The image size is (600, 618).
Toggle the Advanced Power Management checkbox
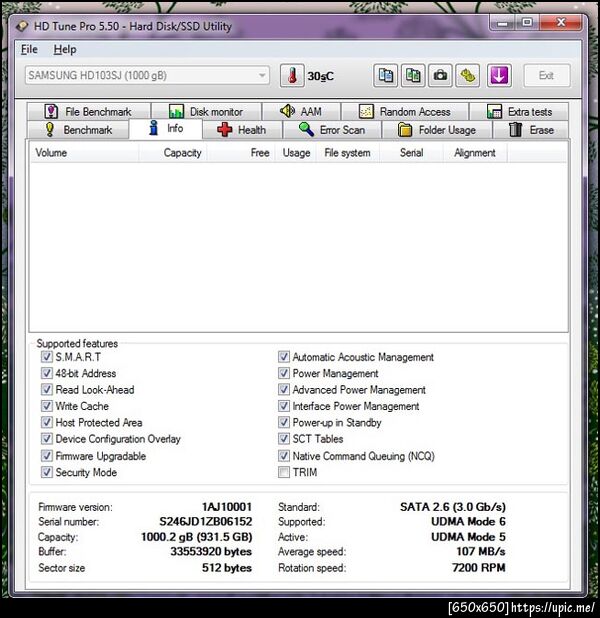coord(283,389)
